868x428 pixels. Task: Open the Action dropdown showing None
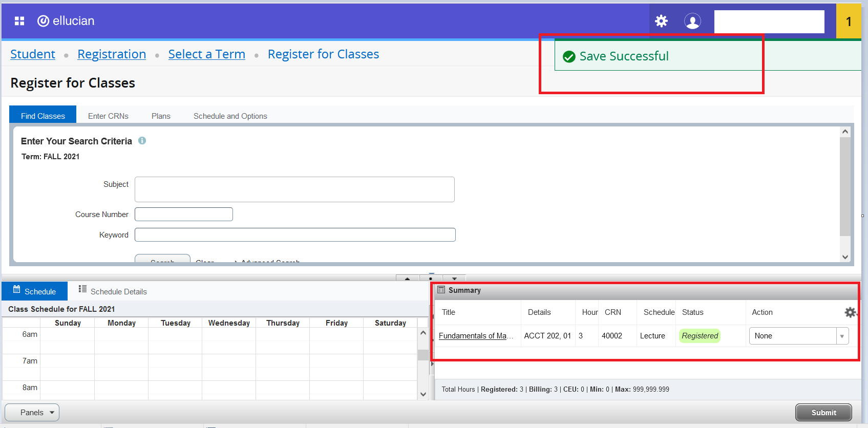[798, 336]
